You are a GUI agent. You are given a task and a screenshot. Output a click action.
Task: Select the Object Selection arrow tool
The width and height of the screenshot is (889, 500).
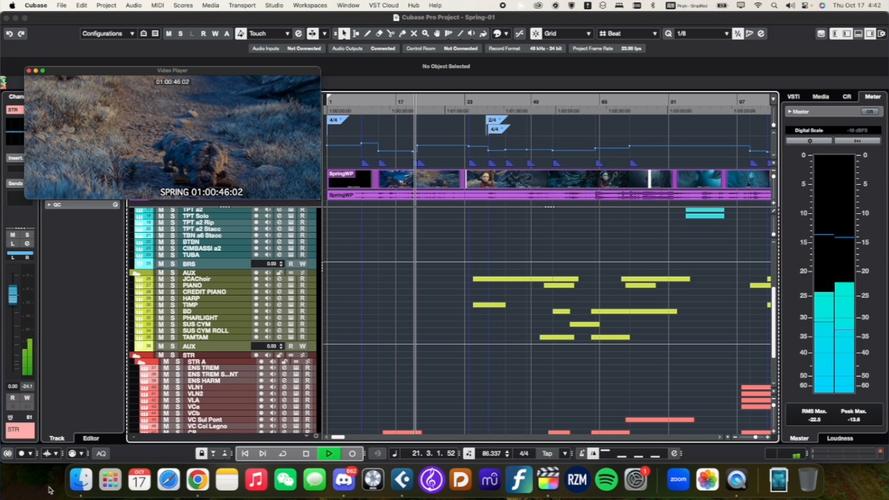[344, 34]
